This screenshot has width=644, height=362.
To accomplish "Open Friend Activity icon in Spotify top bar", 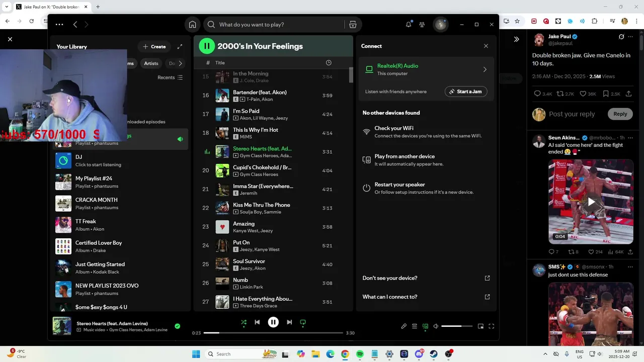I will tap(422, 24).
